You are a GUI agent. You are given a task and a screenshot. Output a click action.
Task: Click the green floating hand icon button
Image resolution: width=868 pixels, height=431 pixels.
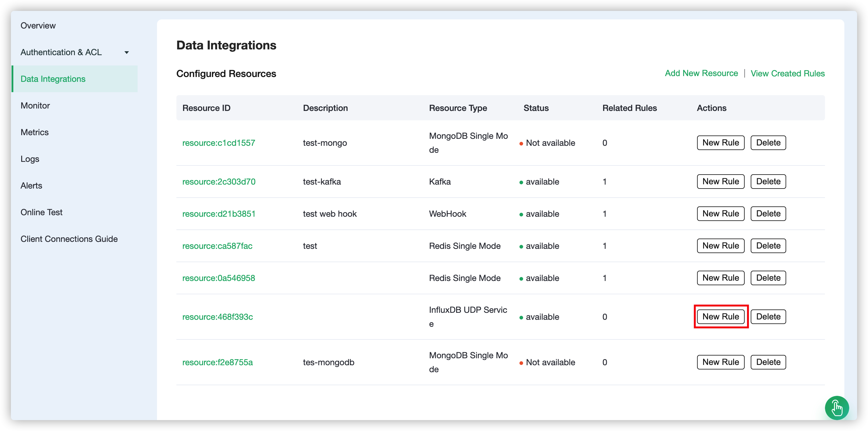[837, 408]
